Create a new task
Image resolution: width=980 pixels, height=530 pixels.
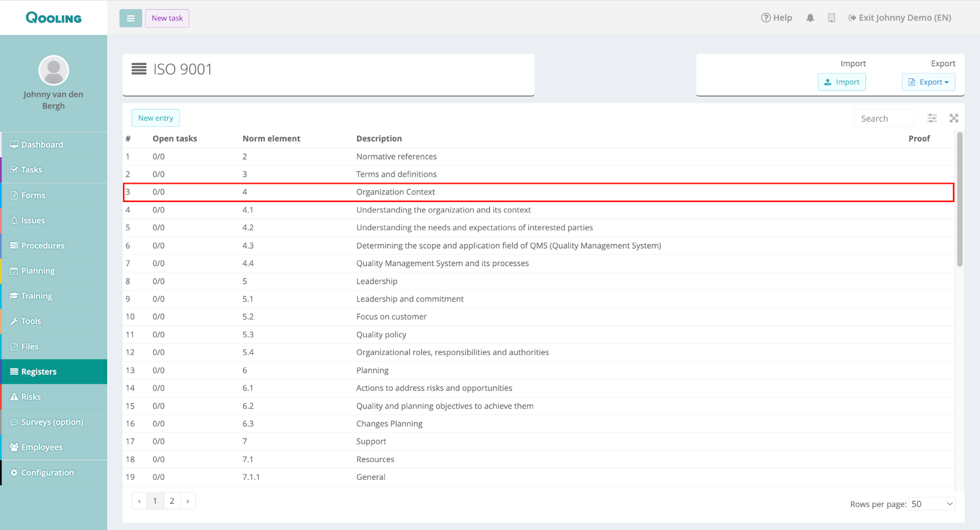point(167,18)
